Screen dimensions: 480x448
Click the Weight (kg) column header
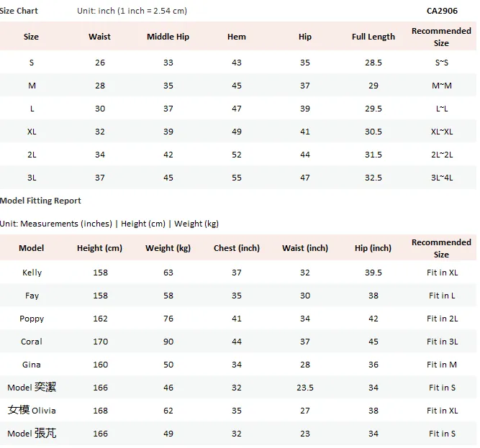[168, 248]
